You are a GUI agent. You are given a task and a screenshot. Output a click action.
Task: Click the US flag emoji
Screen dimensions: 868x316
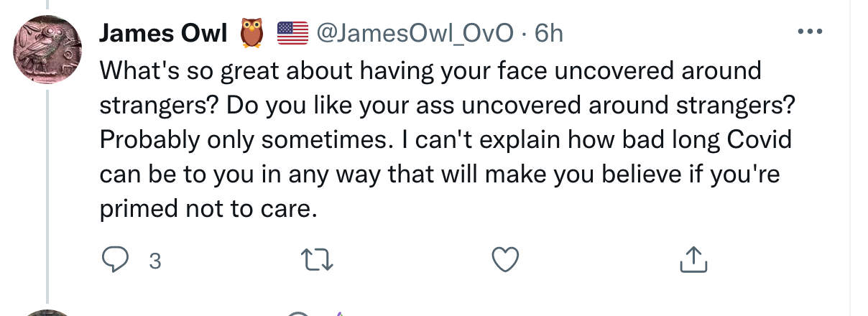pyautogui.click(x=292, y=33)
